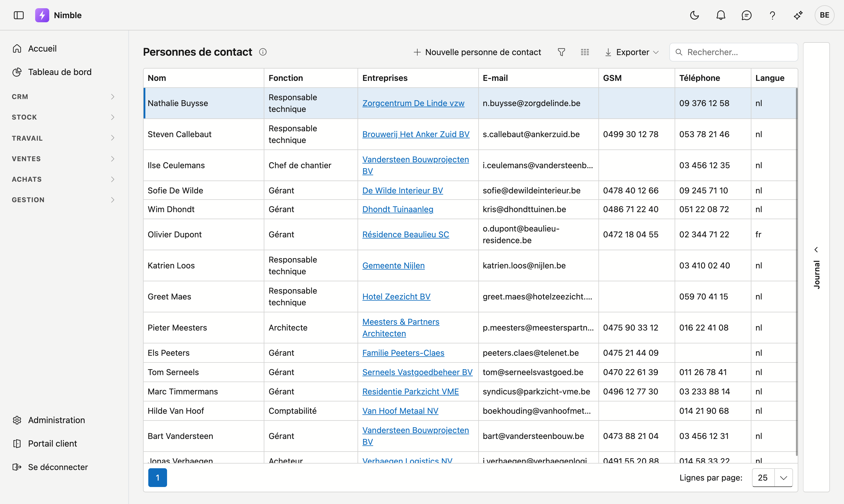The height and width of the screenshot is (504, 844).
Task: Click the plus icon for new contact
Action: coord(417,52)
